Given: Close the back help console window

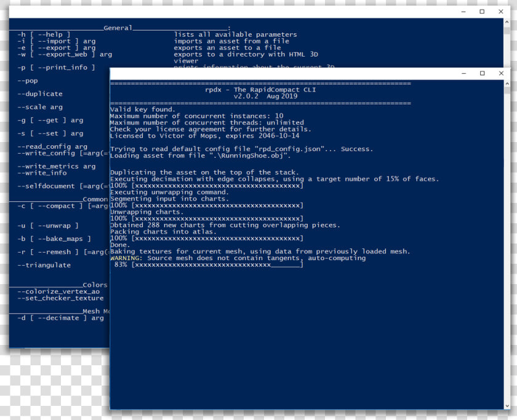Looking at the screenshot, I should [500, 12].
